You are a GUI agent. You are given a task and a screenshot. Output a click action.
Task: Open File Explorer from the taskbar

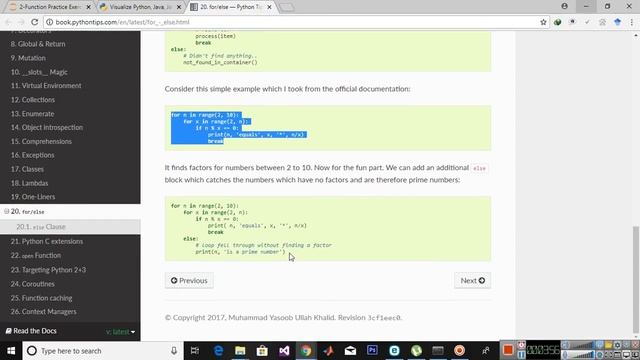pos(240,351)
